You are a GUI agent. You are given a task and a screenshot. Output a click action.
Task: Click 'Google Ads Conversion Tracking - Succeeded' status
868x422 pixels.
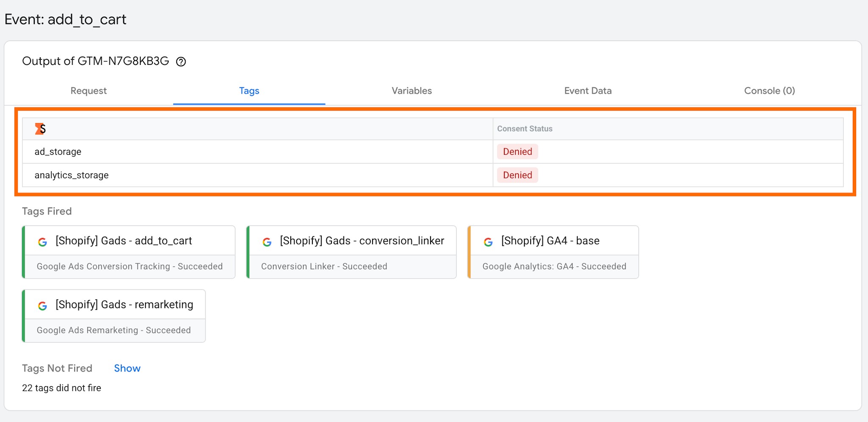pos(130,266)
